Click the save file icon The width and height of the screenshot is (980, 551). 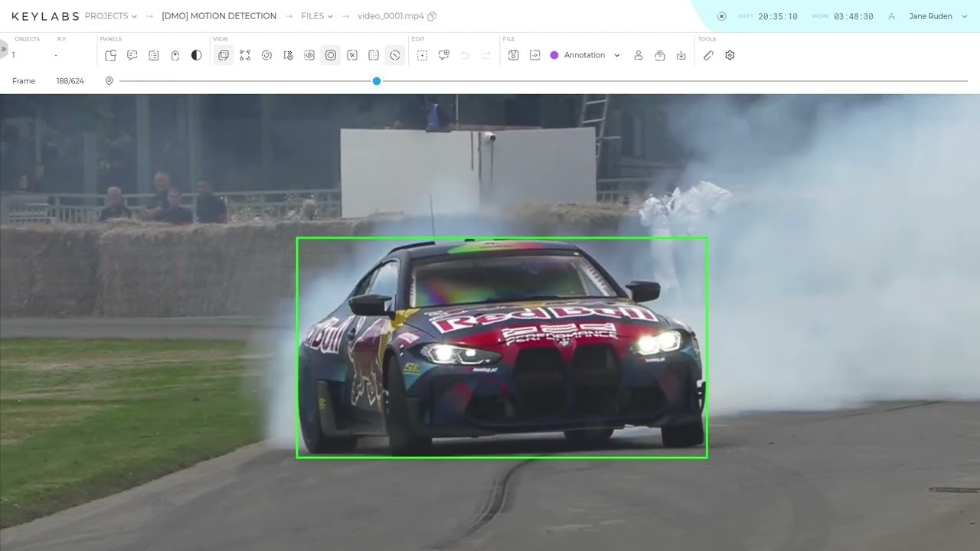(x=514, y=55)
